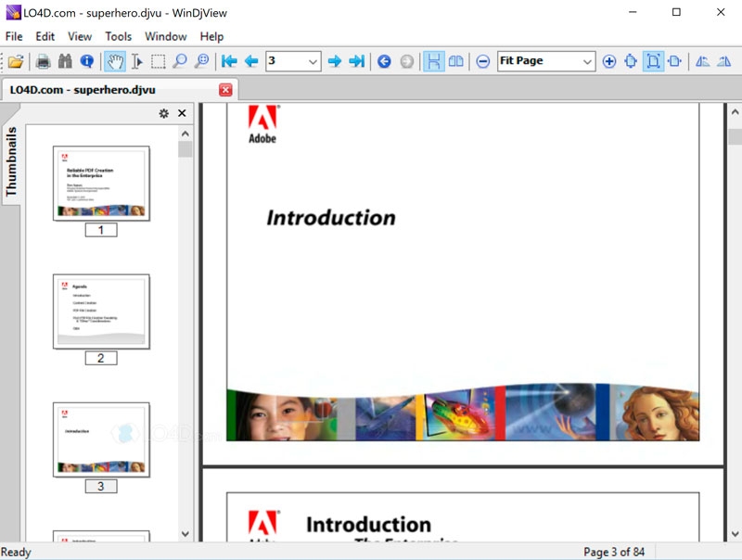Open thumbnails panel settings gear
742x560 pixels.
pyautogui.click(x=164, y=113)
